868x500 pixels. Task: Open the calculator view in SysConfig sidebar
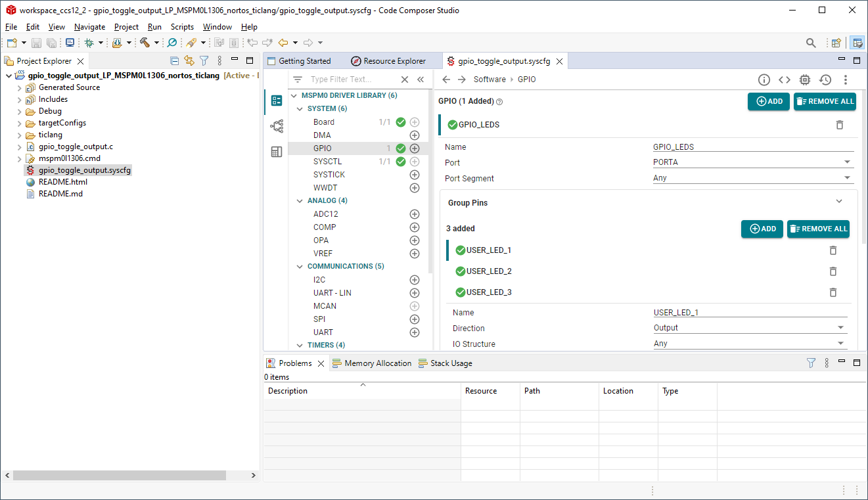[x=277, y=152]
